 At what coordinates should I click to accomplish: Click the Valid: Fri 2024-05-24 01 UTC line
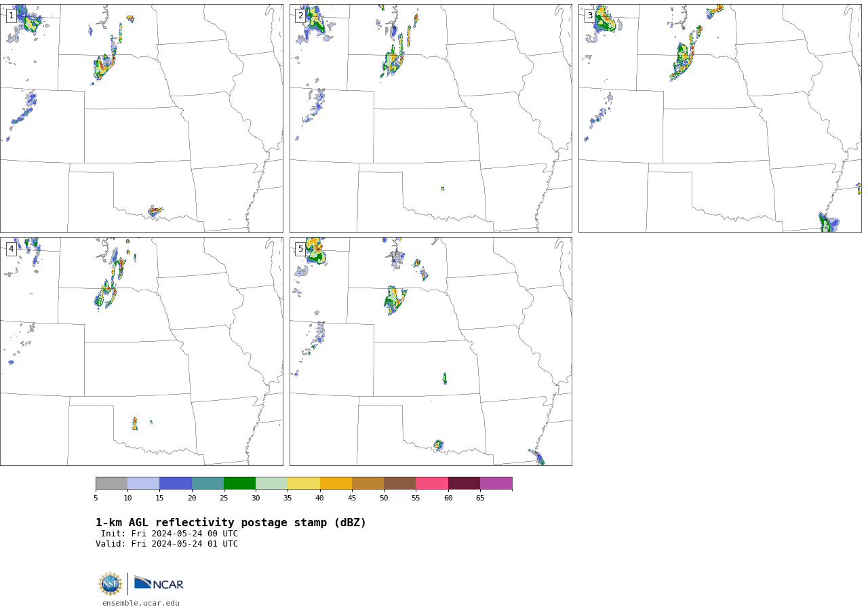[x=167, y=544]
